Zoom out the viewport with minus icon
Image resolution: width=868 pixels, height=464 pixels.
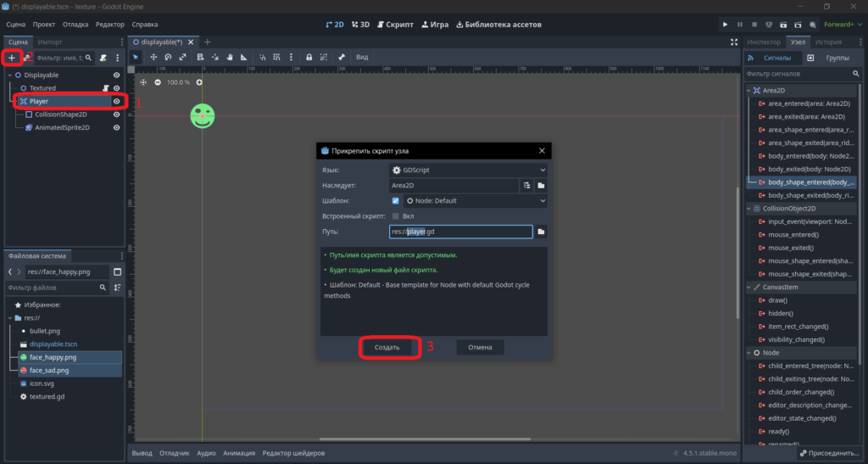[x=158, y=82]
